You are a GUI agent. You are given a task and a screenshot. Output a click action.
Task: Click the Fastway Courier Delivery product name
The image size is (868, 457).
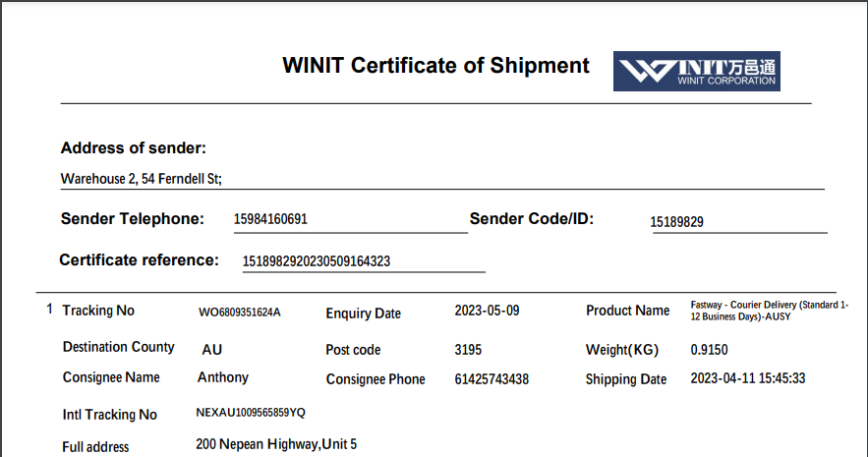click(x=769, y=311)
